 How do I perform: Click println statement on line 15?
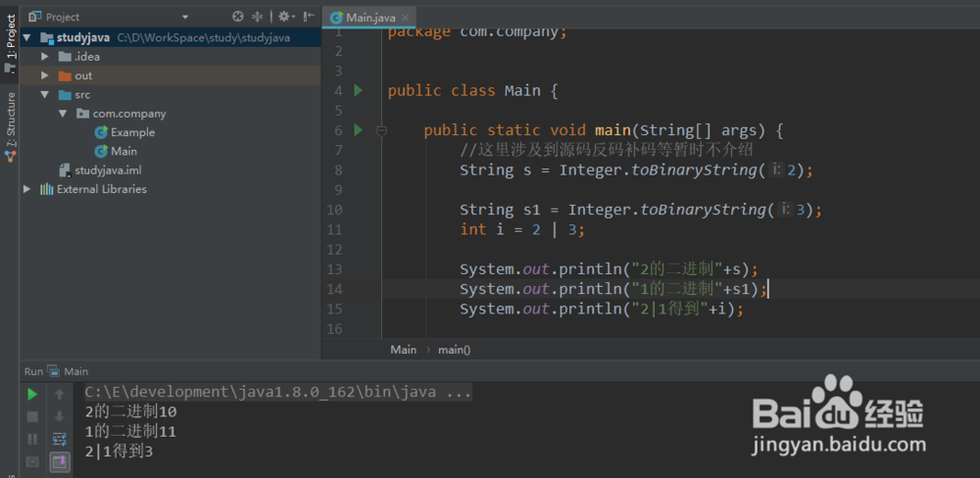(x=602, y=309)
